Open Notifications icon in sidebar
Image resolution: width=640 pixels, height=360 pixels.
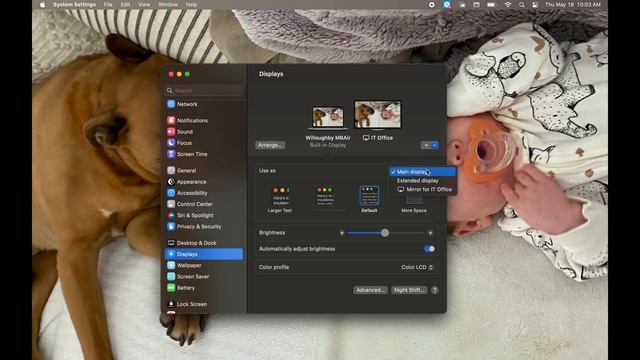pyautogui.click(x=171, y=120)
